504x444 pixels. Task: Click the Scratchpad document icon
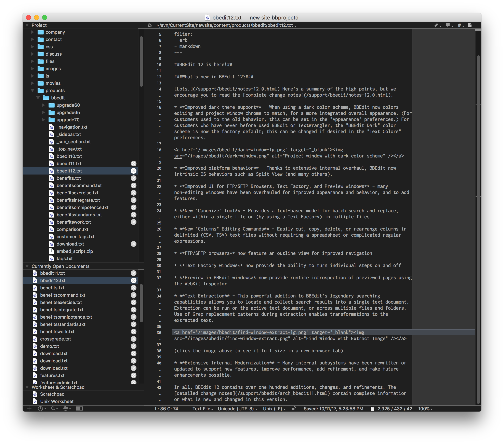35,394
